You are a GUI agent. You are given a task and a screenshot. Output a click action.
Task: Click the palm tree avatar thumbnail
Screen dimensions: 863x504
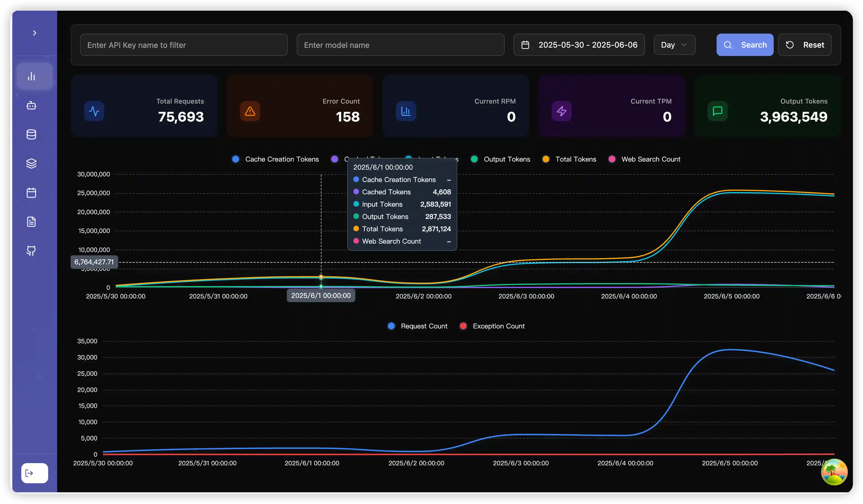(834, 472)
